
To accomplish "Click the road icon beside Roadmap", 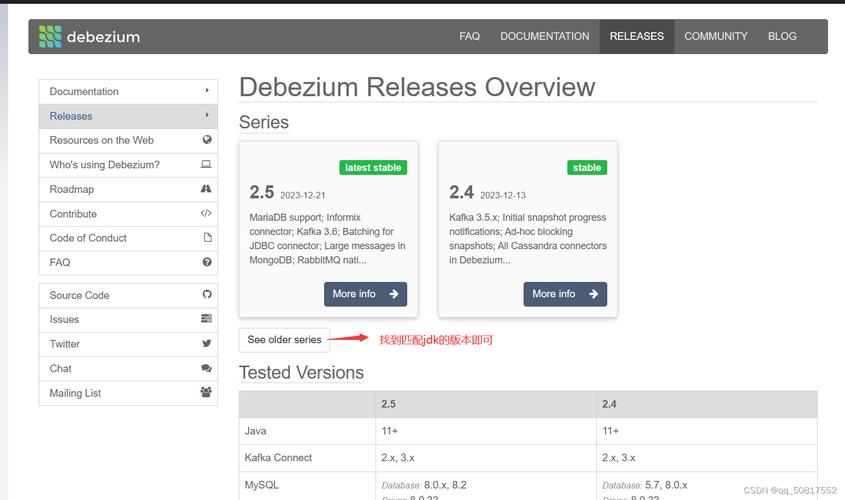I will 206,189.
